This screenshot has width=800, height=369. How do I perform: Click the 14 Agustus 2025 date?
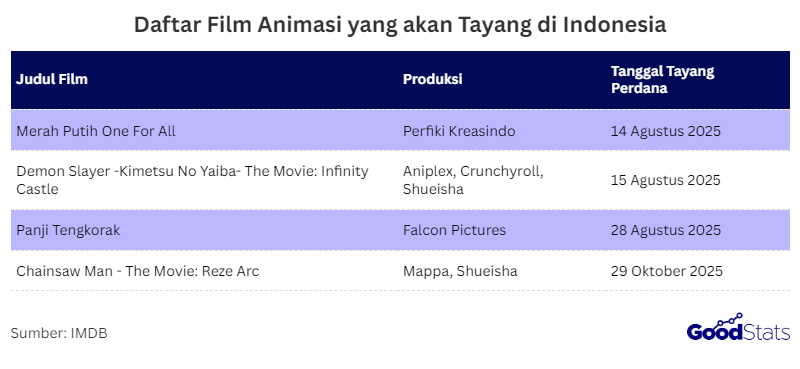tap(666, 131)
